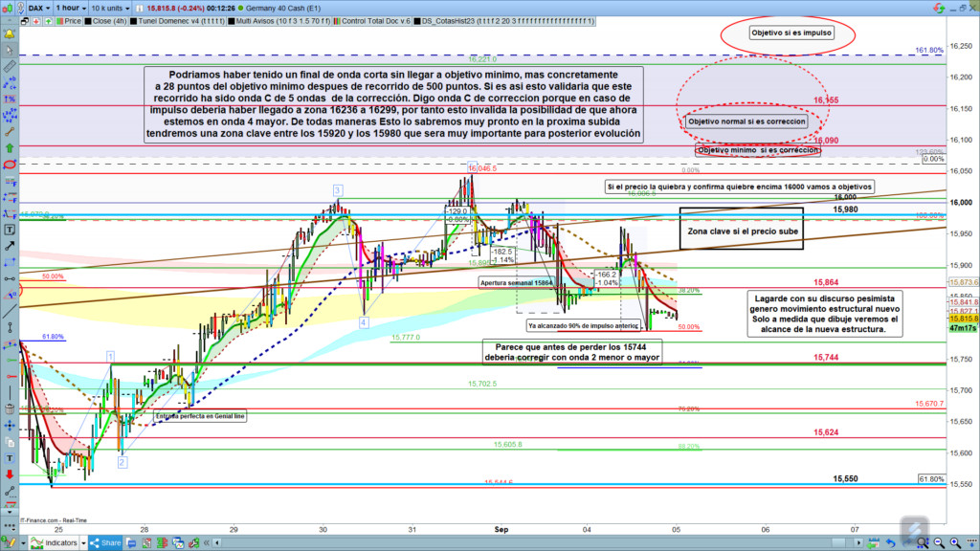Click the alert bell icon
This screenshot has height=551, width=980.
click(x=9, y=34)
